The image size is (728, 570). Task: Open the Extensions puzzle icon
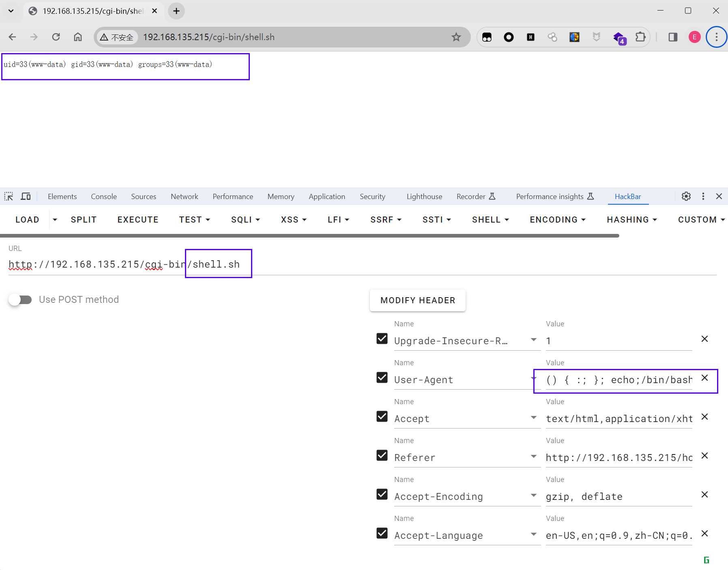pos(640,37)
